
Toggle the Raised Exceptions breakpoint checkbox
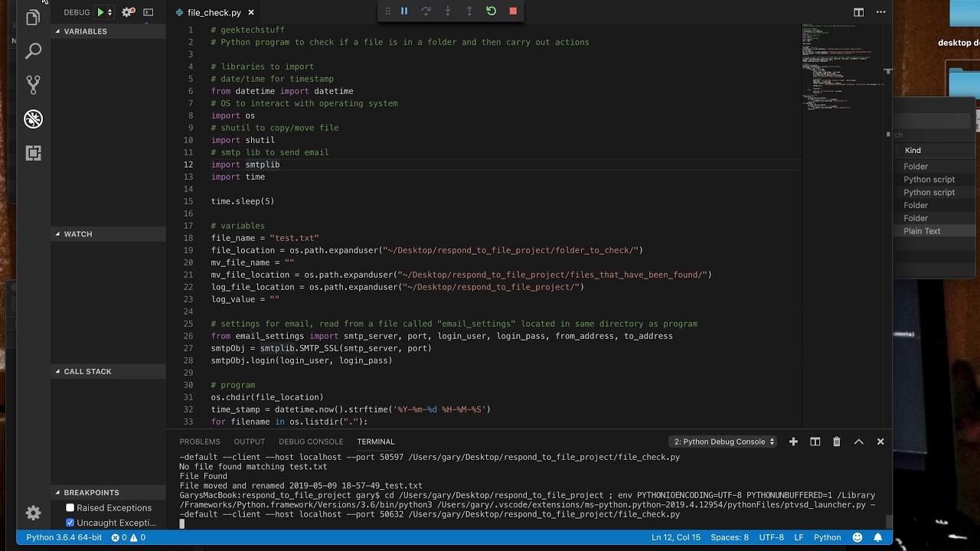pyautogui.click(x=70, y=507)
